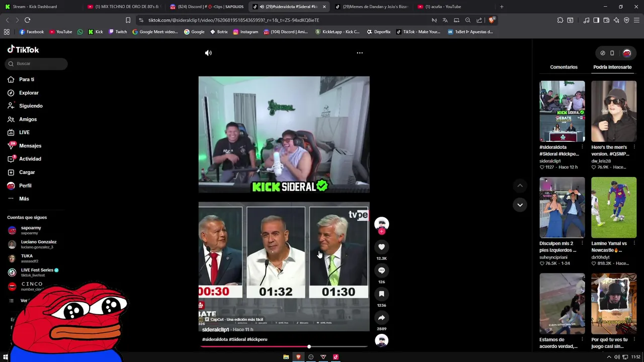Like the video with the heart icon
Viewport: 644px width, 362px height.
381,247
